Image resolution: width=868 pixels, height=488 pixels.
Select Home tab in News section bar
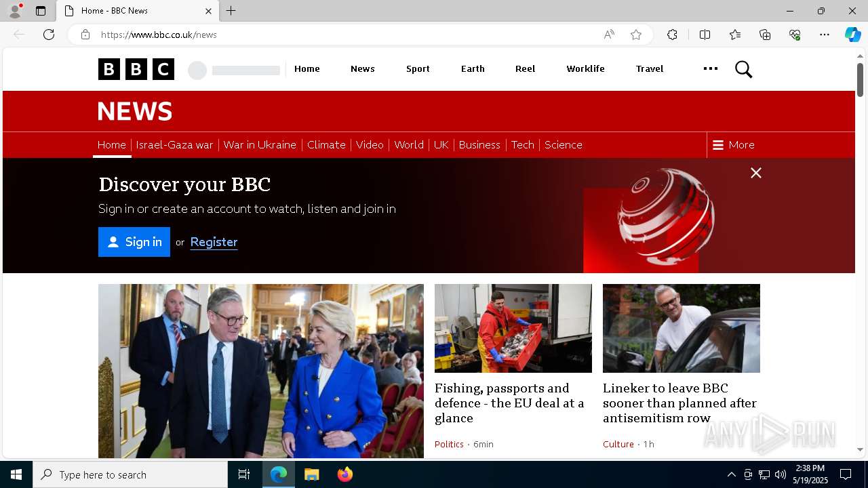tap(112, 145)
